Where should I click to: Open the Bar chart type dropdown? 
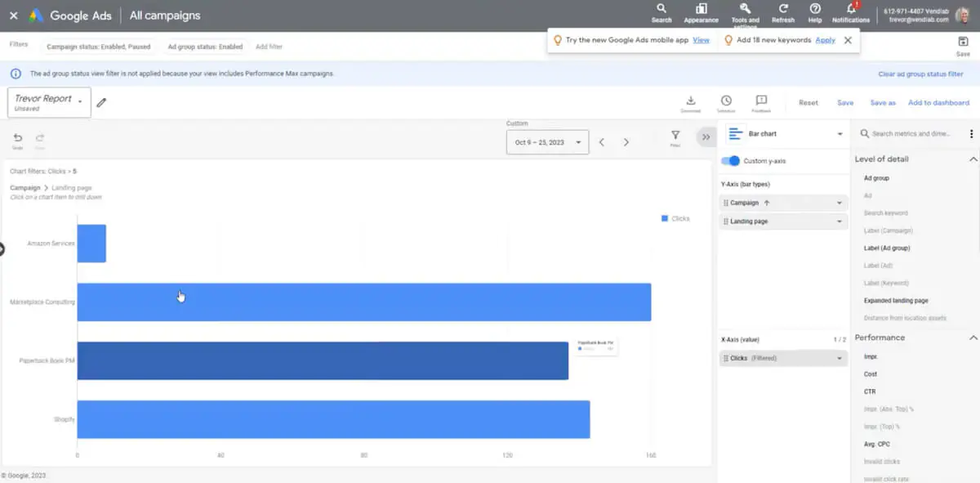point(784,134)
